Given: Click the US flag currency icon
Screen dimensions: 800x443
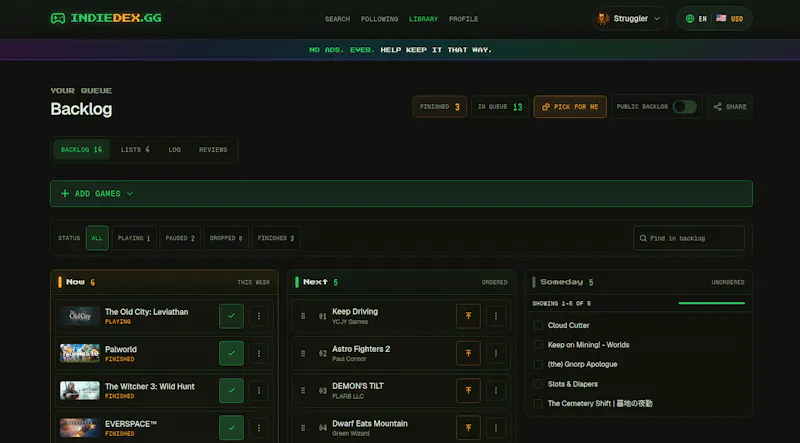Looking at the screenshot, I should 721,18.
